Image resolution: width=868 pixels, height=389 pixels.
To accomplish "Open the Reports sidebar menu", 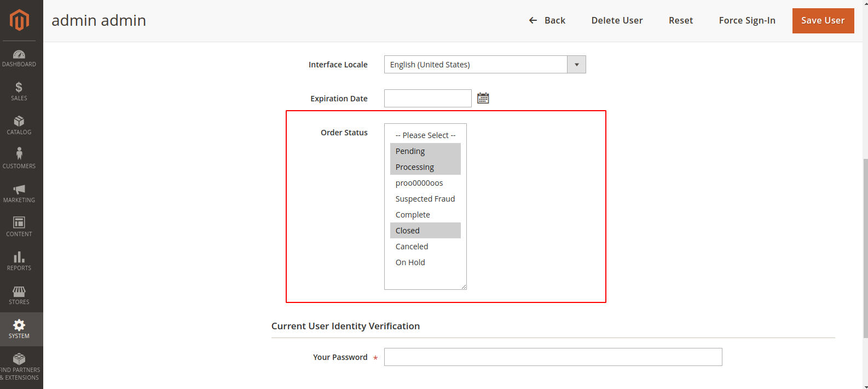I will tap(19, 261).
